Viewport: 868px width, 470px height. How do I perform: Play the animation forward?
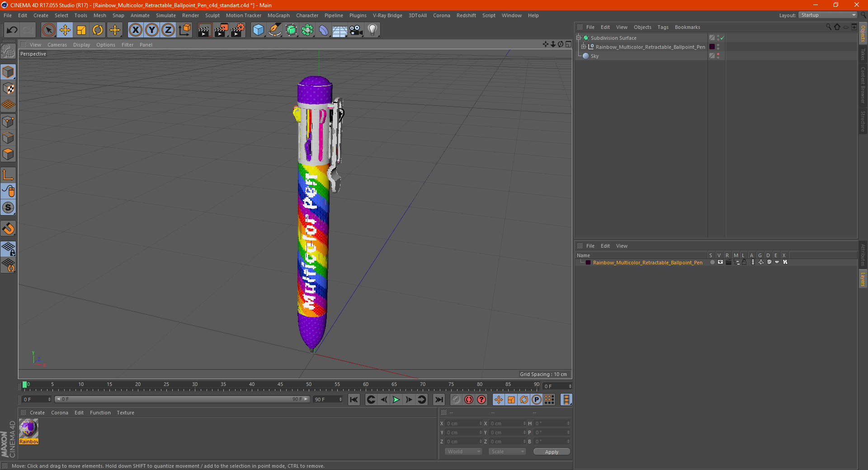[x=396, y=399]
